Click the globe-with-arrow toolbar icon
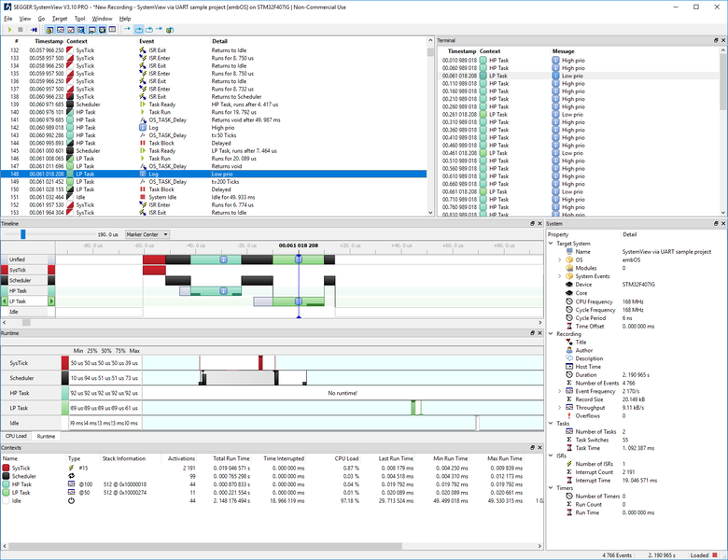This screenshot has height=560, width=728. tap(170, 30)
